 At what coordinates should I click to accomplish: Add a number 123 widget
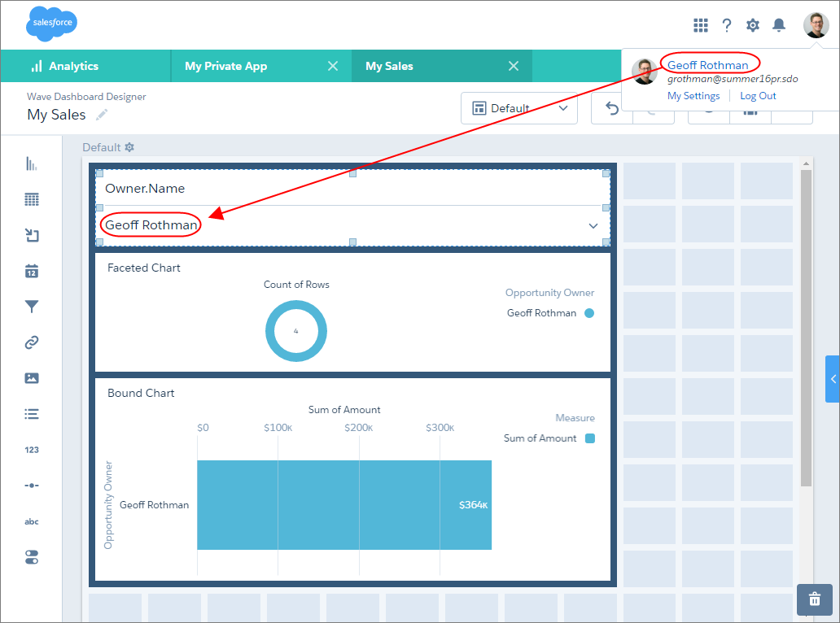click(32, 450)
